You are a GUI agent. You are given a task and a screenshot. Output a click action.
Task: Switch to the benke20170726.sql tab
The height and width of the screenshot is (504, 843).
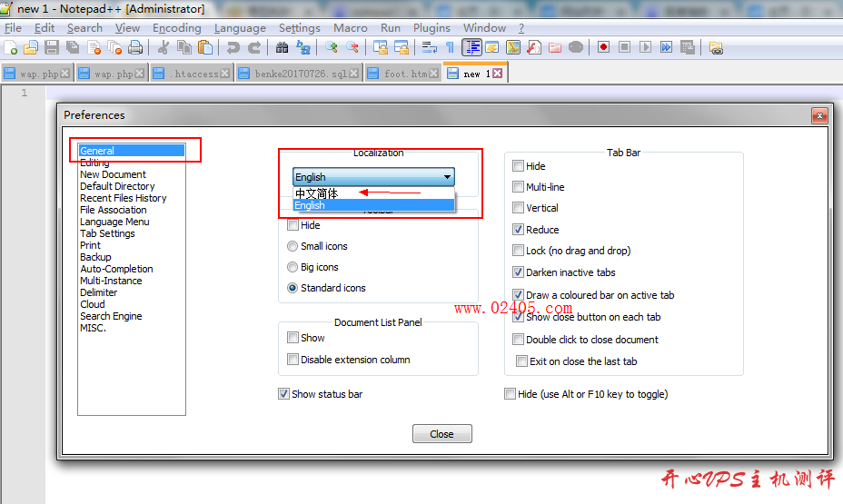coord(299,74)
